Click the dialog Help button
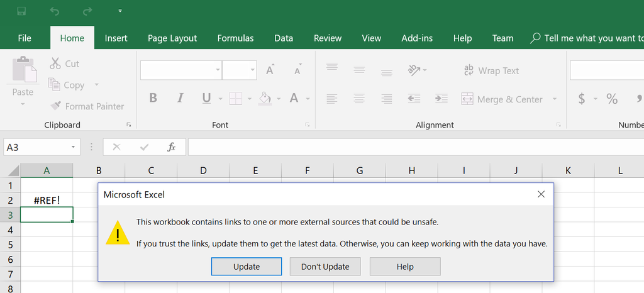The image size is (644, 293). [405, 267]
